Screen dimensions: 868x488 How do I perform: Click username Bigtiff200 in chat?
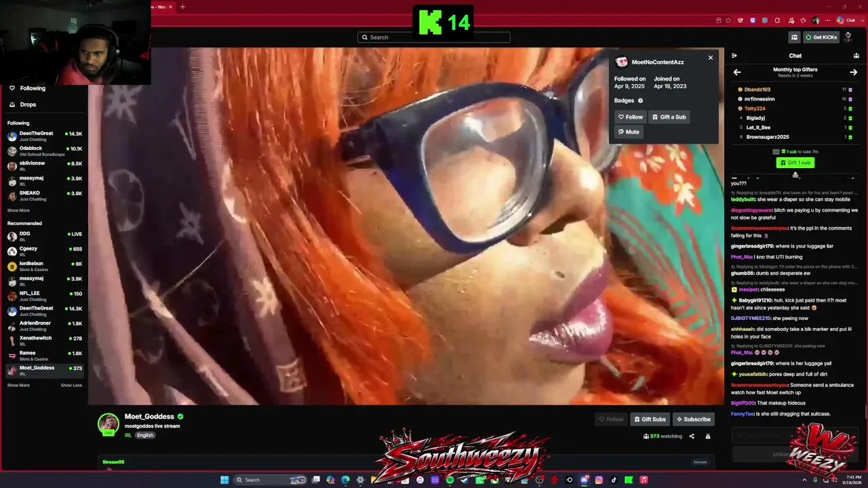coord(743,403)
